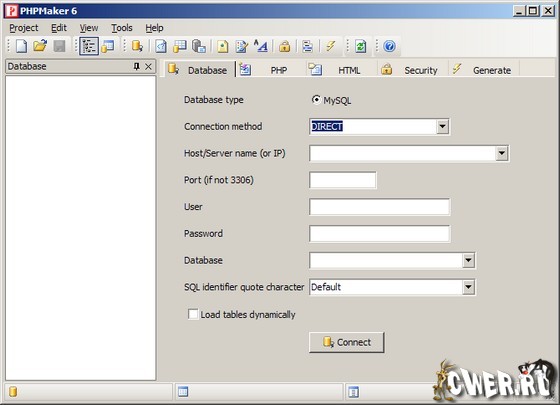Toggle the database tree pane icon in toolbar

(89, 46)
